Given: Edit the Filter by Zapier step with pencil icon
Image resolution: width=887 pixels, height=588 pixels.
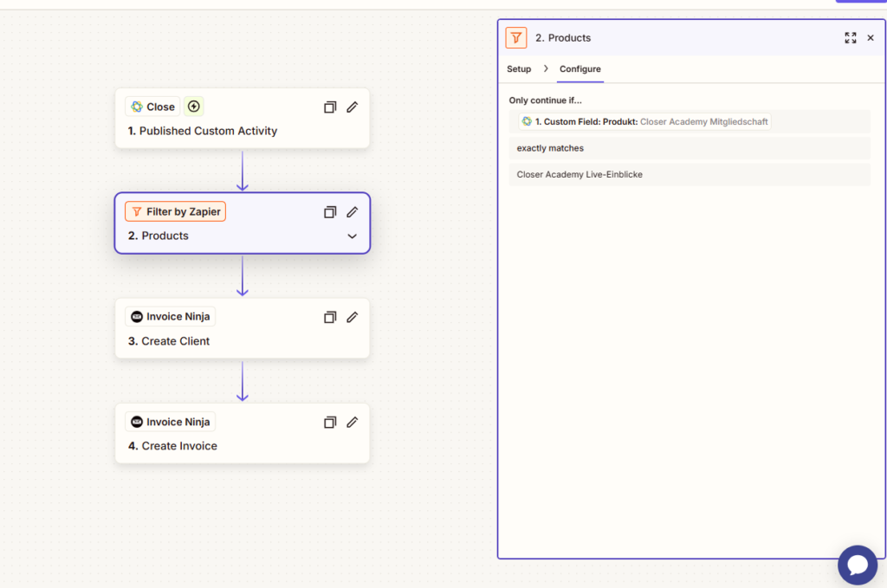Looking at the screenshot, I should pyautogui.click(x=352, y=212).
